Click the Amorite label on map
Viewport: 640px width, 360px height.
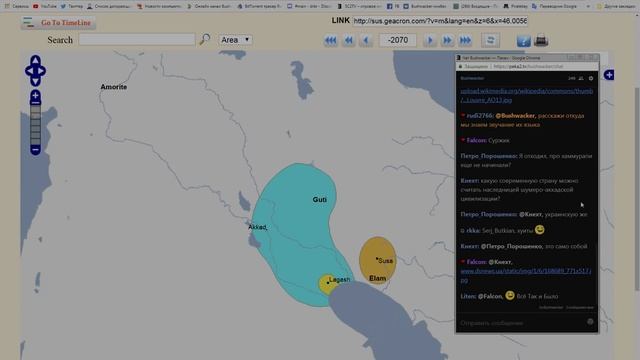point(113,87)
